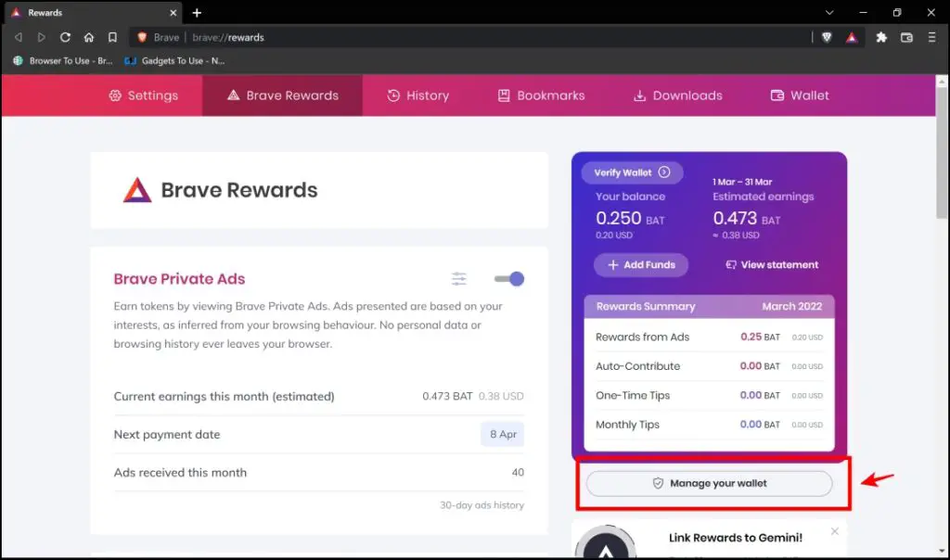Click the Link Rewards to Gemini! heading
The image size is (950, 560).
[x=736, y=538]
